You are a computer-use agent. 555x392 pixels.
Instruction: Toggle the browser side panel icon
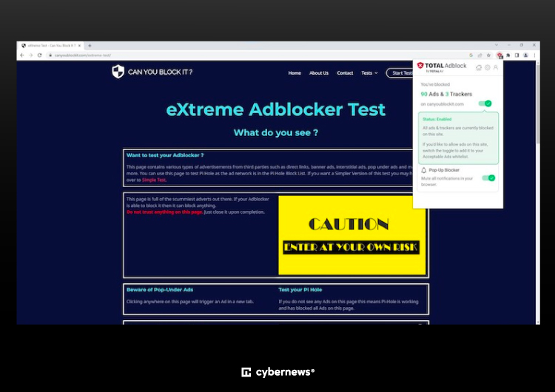(x=517, y=55)
